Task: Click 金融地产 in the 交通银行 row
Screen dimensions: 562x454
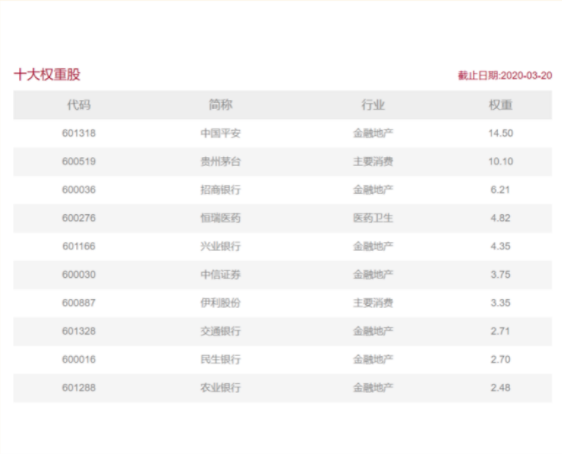Action: (x=373, y=331)
